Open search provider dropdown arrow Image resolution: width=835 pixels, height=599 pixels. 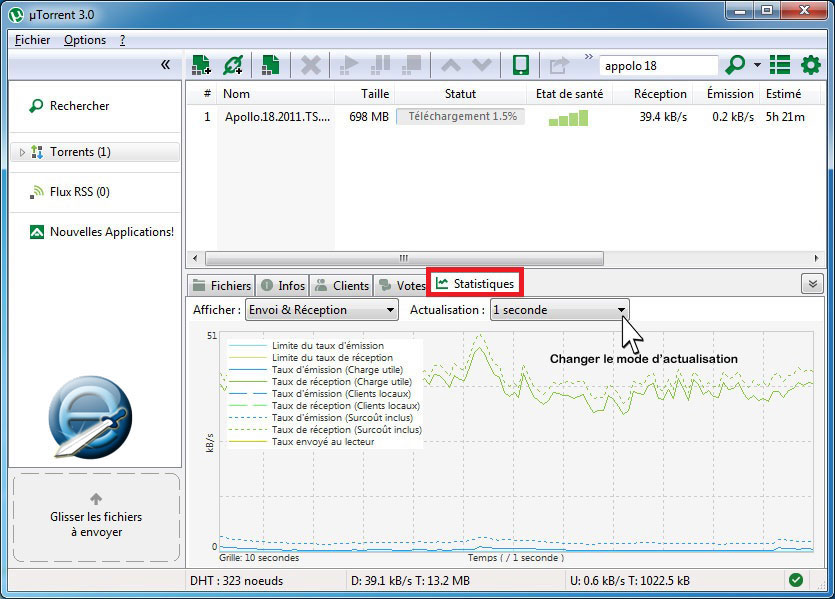(757, 65)
